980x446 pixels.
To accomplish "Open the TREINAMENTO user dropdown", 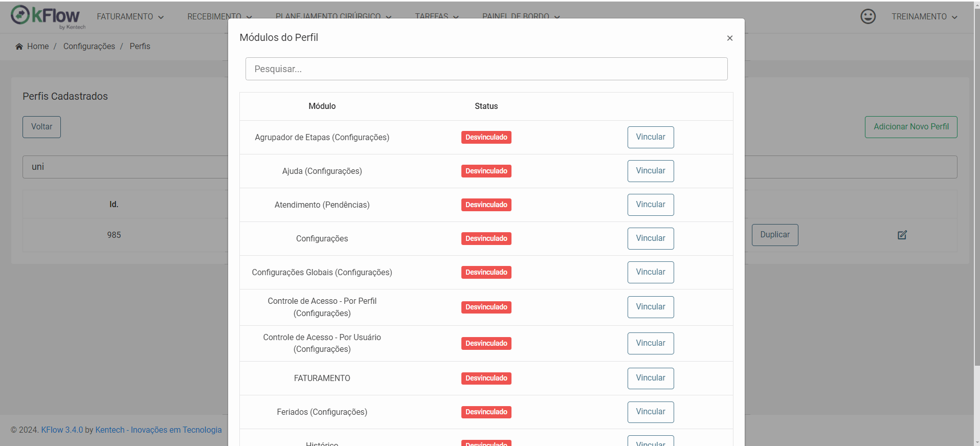I will tap(924, 16).
